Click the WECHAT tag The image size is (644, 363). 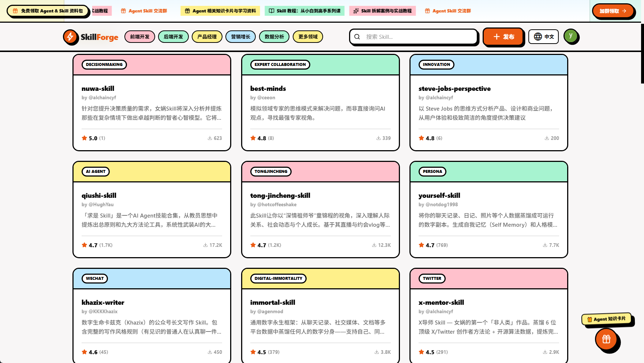pyautogui.click(x=95, y=278)
